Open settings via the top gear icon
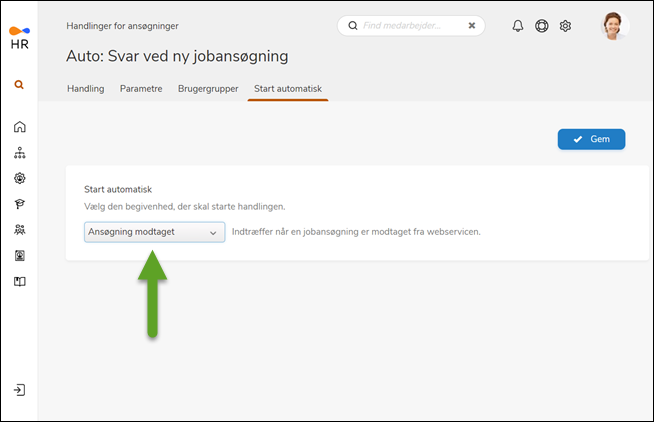This screenshot has height=422, width=654. 565,26
